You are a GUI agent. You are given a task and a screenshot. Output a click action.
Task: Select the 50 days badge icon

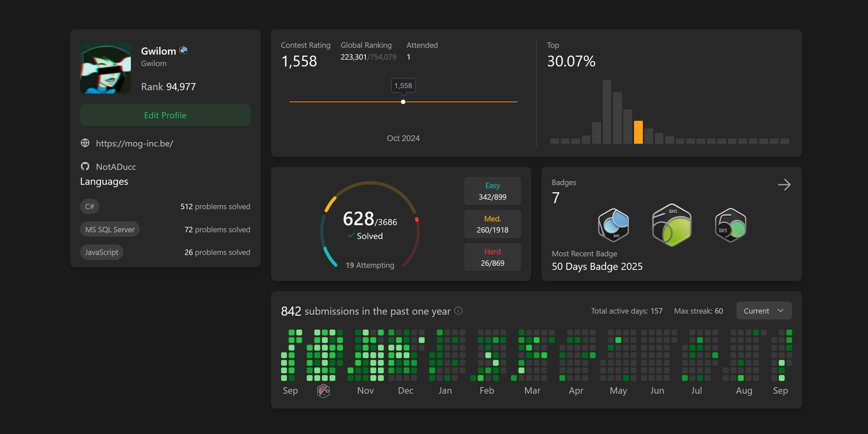(x=730, y=225)
